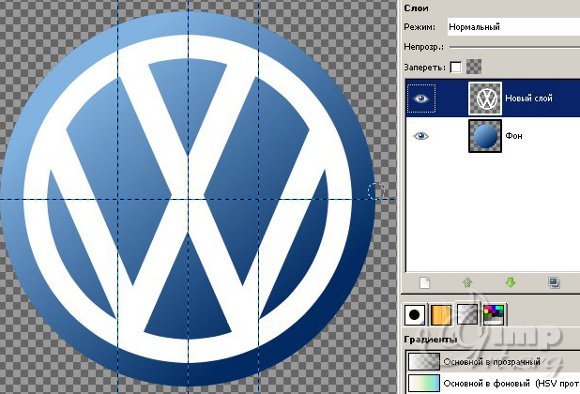Image resolution: width=580 pixels, height=394 pixels.
Task: Lower the layer with the green down arrow
Action: 510,283
